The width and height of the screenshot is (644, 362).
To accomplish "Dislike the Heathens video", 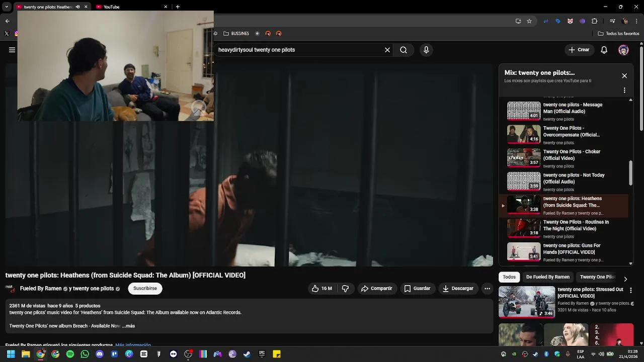I will click(345, 289).
